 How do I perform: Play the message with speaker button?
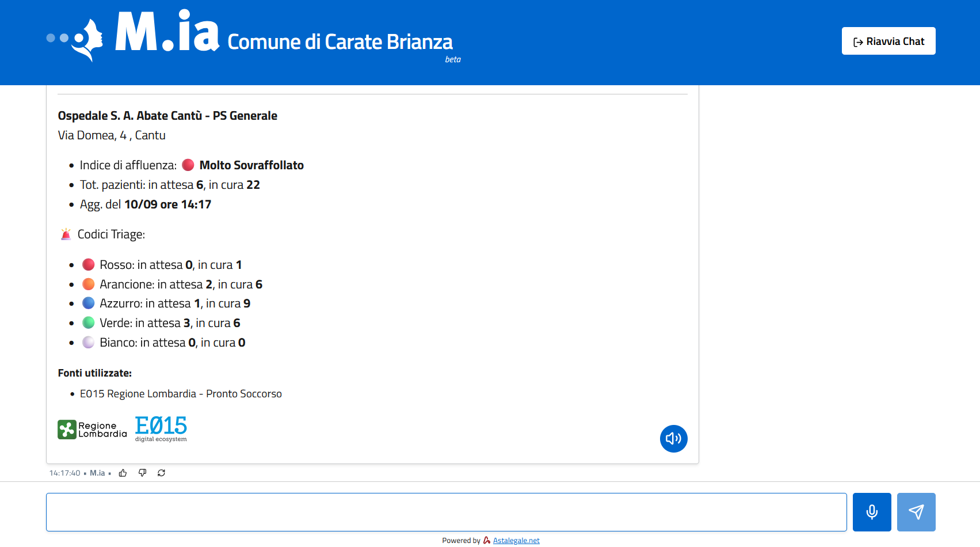[x=673, y=439]
